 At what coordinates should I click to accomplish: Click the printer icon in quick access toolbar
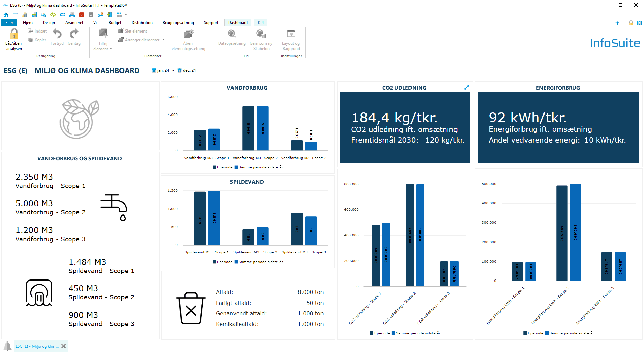pos(72,15)
